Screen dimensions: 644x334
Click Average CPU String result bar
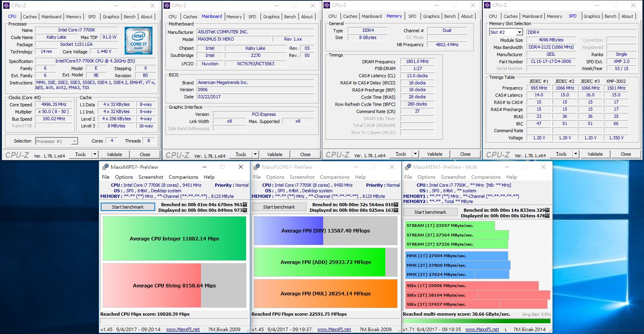174,285
